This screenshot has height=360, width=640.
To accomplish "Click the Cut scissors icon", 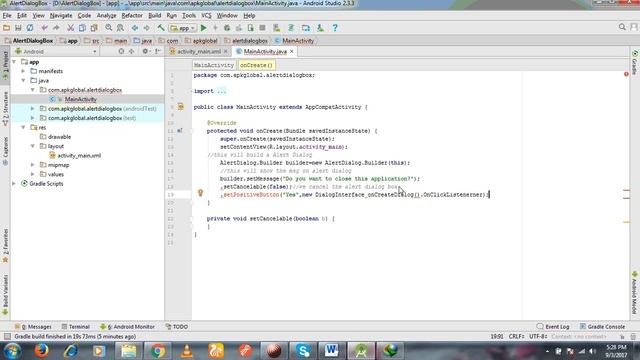I will click(70, 28).
